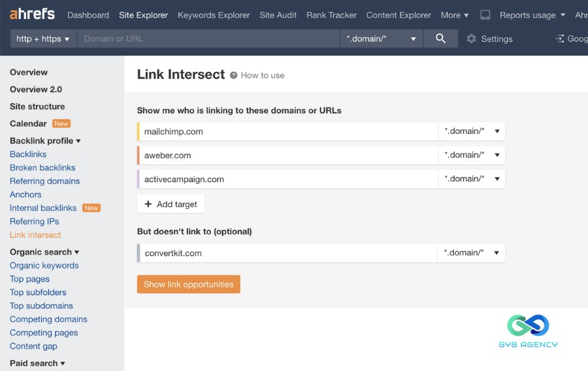Click the mailchimp.com target field
Viewport: 588px width, 371px height.
(287, 131)
